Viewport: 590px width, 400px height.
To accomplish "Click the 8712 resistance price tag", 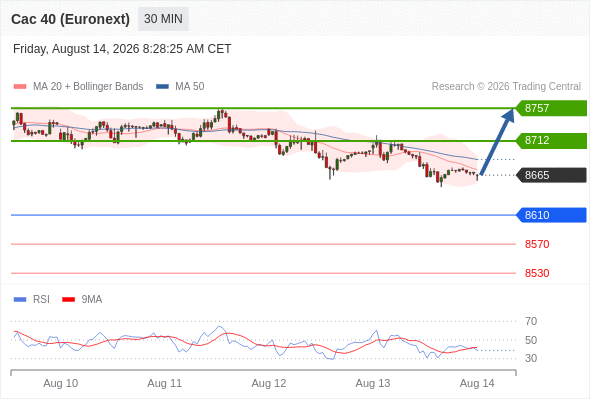I will pyautogui.click(x=551, y=140).
